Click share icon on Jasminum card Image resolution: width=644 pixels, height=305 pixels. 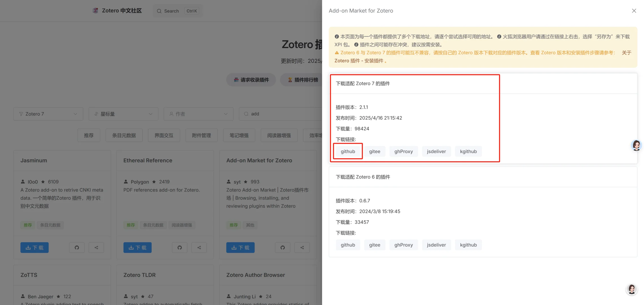pos(96,248)
